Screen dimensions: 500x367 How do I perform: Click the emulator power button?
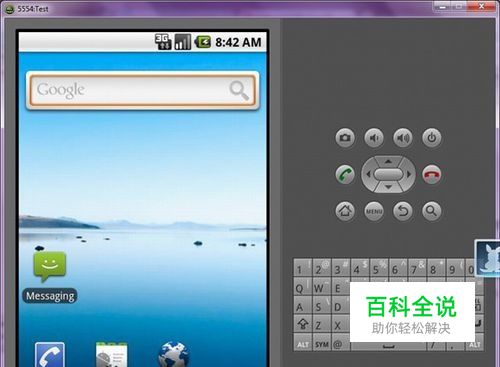click(x=432, y=138)
